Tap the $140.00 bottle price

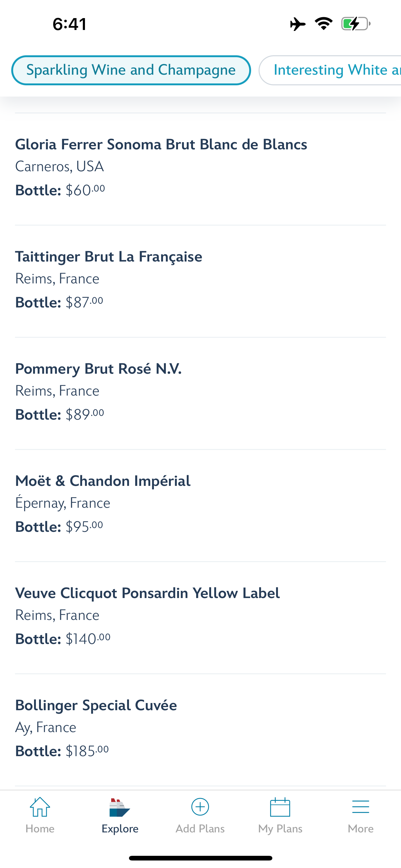[x=87, y=639]
